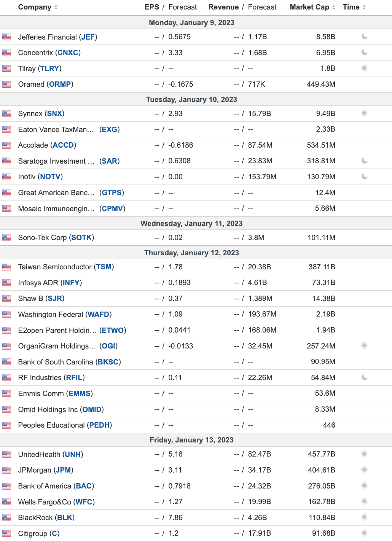Screen dimensions: 392x541
Task: Open the JPM ticker link
Action: 63,470
